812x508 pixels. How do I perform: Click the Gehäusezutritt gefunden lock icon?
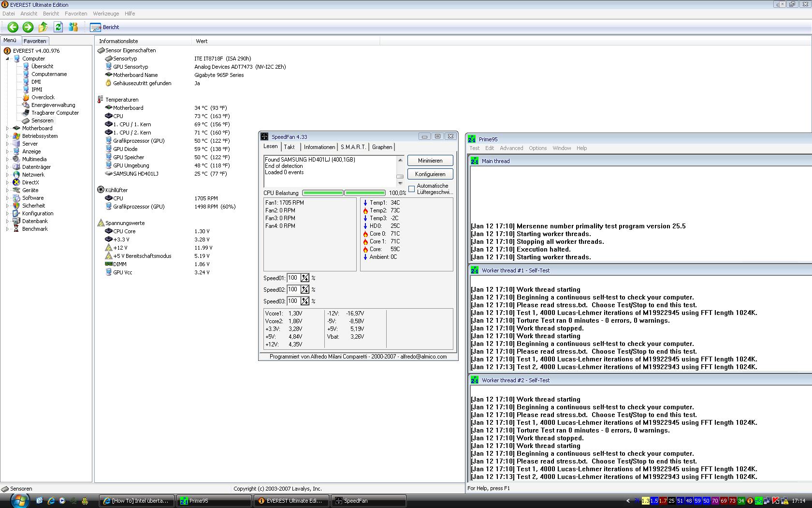click(108, 83)
